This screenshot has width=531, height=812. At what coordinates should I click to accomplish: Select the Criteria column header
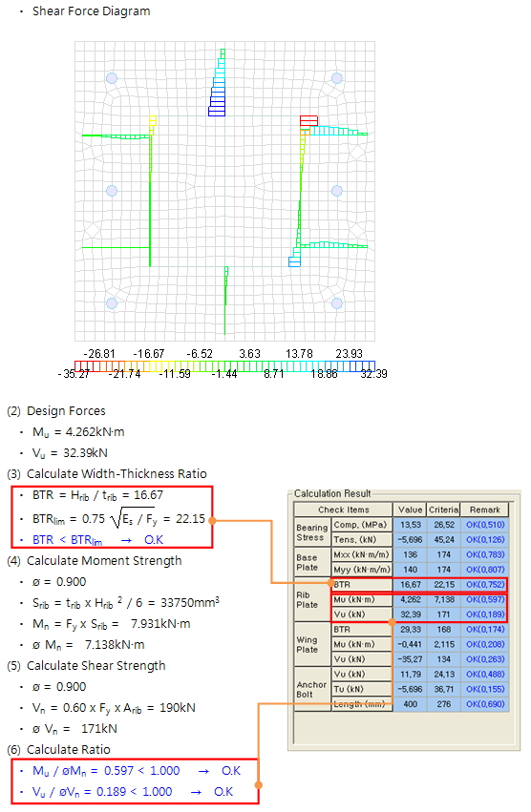pyautogui.click(x=443, y=510)
